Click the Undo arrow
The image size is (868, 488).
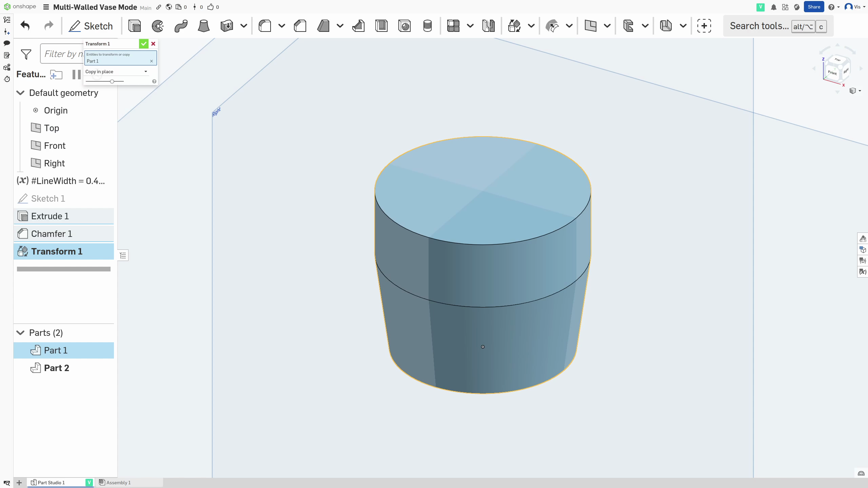(25, 26)
